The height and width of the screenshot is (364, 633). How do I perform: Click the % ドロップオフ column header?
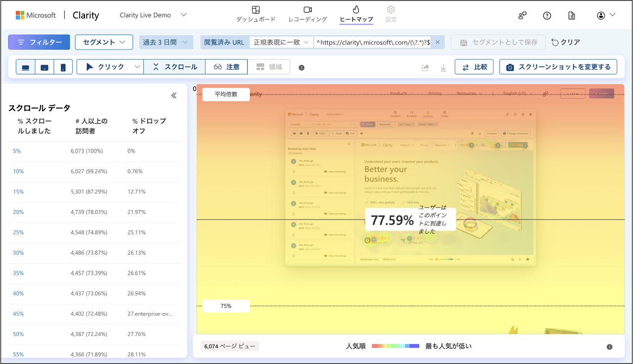149,126
